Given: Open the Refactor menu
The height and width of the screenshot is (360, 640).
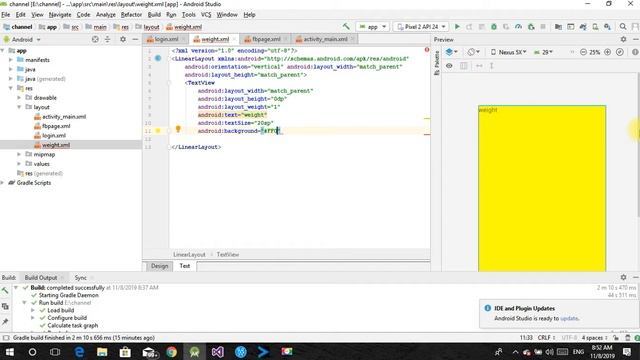Looking at the screenshot, I should pos(131,14).
